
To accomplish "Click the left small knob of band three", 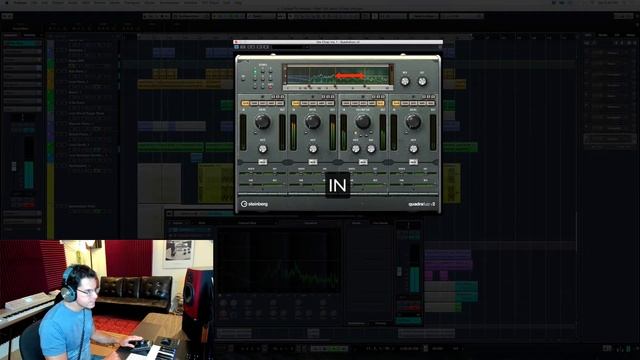I will click(356, 149).
